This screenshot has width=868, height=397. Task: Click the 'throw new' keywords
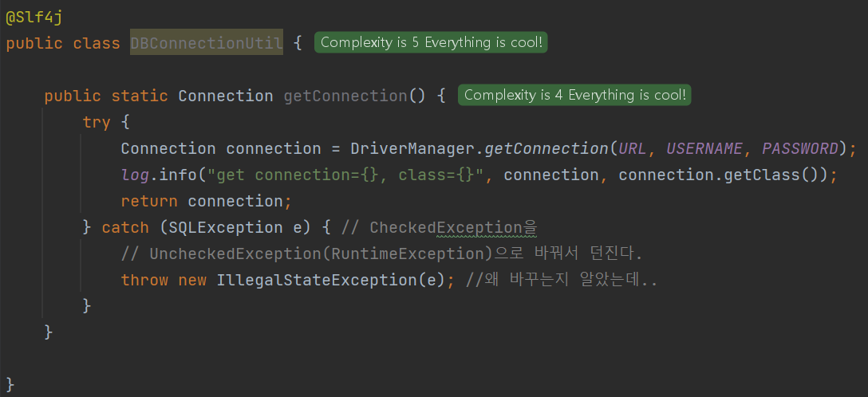point(164,280)
